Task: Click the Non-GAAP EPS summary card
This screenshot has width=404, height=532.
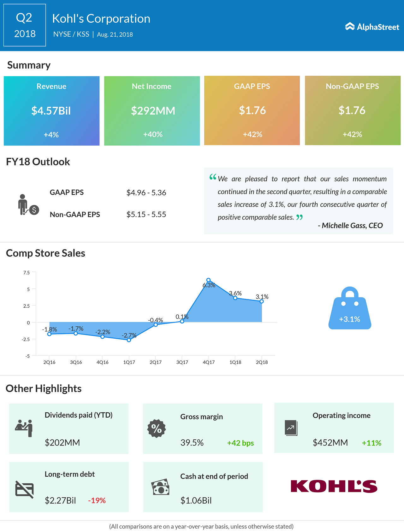Action: 353,111
